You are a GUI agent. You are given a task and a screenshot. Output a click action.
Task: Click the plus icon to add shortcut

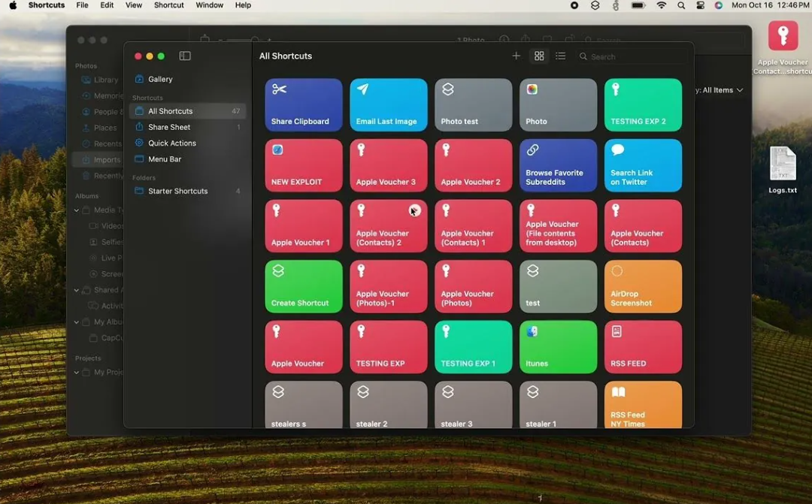(516, 56)
